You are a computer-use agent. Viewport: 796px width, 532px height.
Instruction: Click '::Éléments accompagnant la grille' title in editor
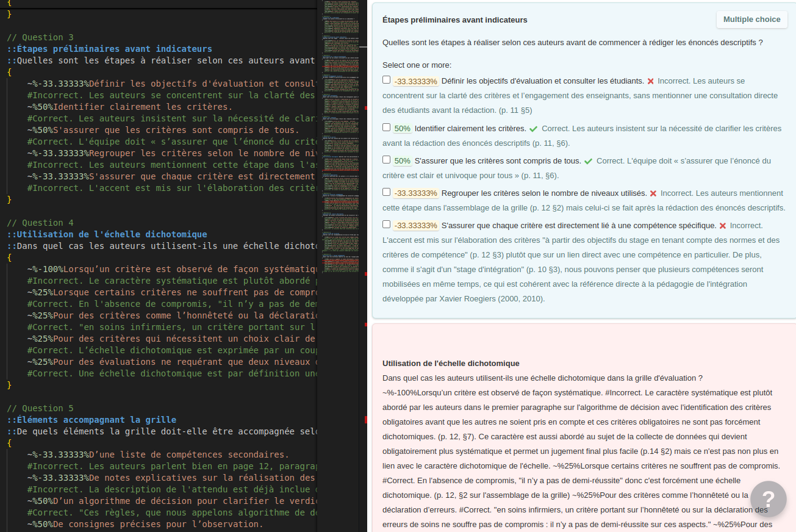(x=91, y=420)
